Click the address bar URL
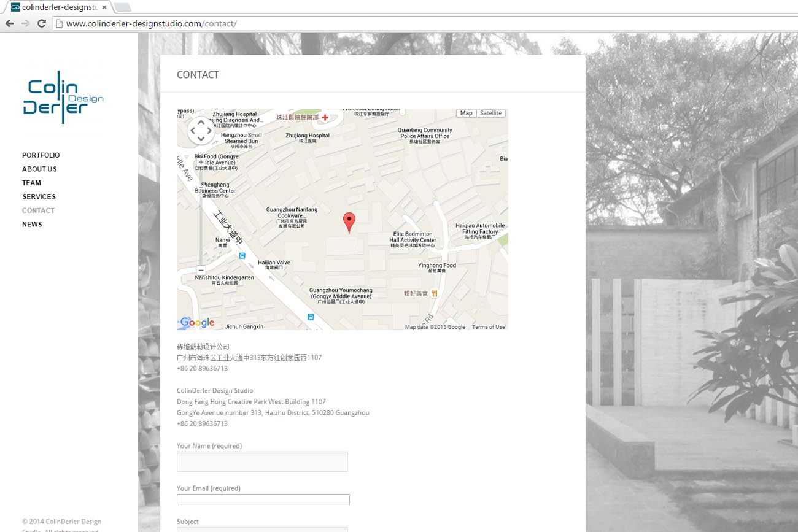This screenshot has width=798, height=532. tap(151, 23)
